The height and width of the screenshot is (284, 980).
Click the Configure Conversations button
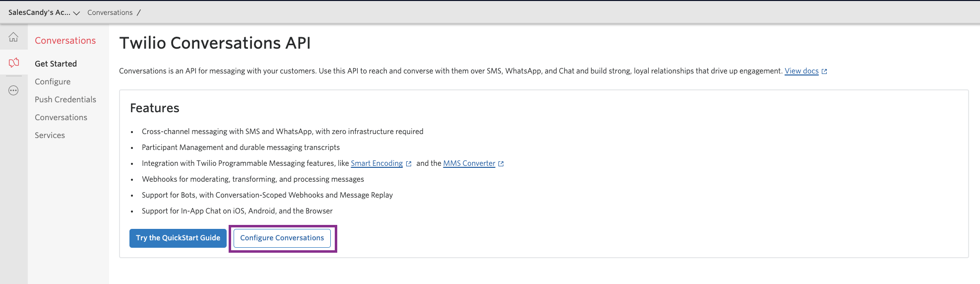pyautogui.click(x=282, y=238)
